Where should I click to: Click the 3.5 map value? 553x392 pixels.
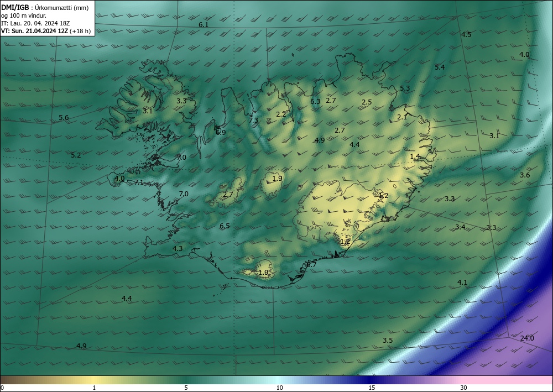click(388, 341)
